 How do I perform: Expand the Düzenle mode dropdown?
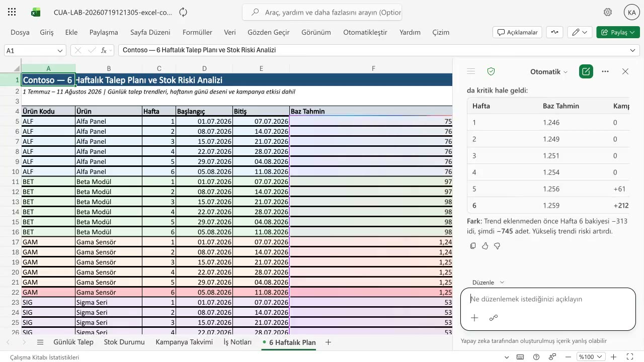pos(488,283)
